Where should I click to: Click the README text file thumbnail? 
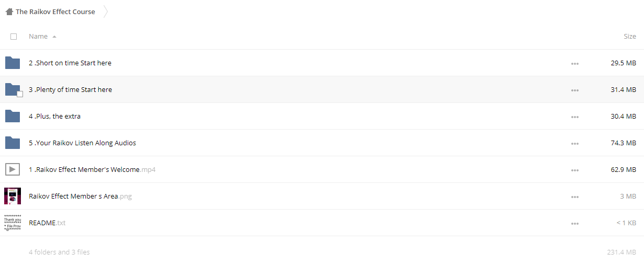[13, 223]
